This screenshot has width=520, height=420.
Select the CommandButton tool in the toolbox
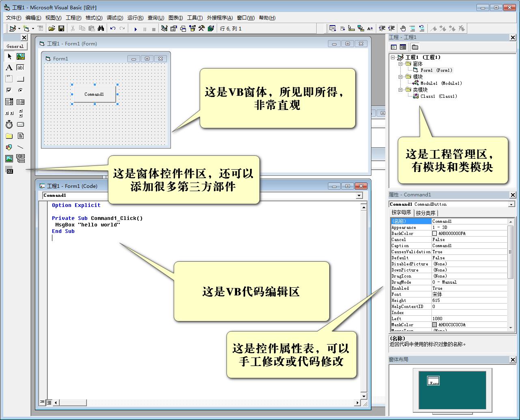pos(21,79)
